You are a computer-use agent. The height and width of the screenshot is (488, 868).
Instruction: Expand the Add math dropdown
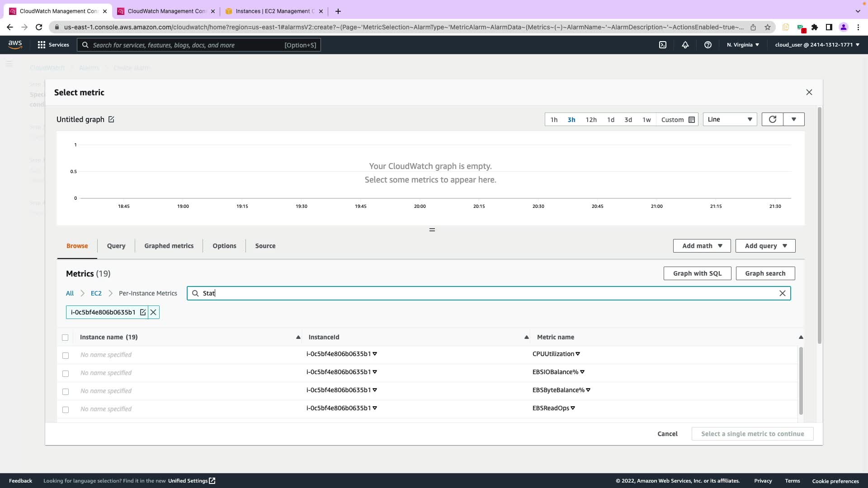pyautogui.click(x=702, y=246)
